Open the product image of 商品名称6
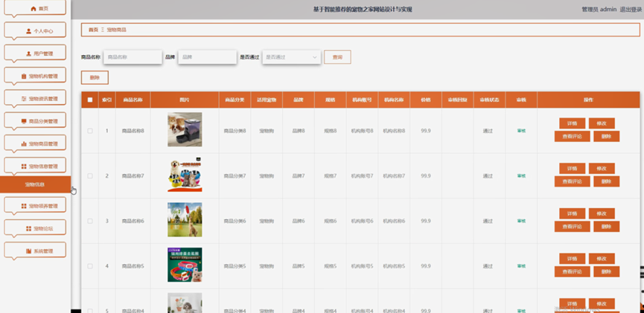 (x=185, y=220)
